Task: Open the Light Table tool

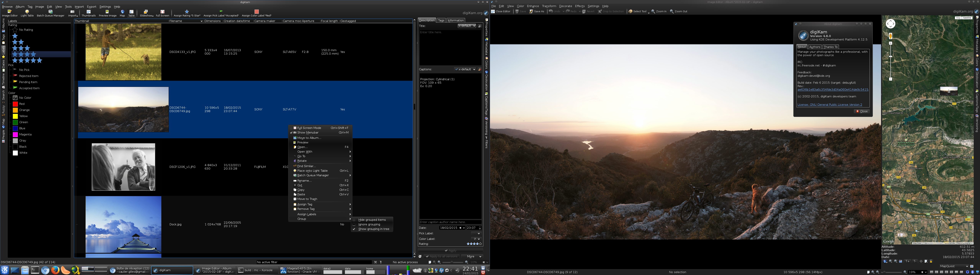Action: [x=27, y=13]
